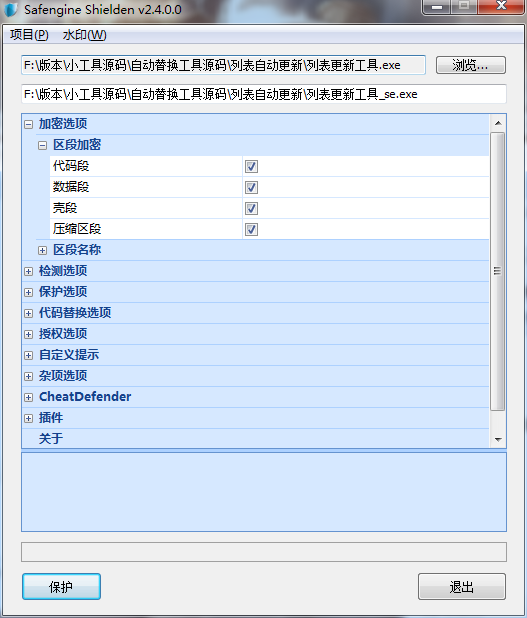Image resolution: width=527 pixels, height=618 pixels.
Task: Expand the 插件 section
Action: coord(28,418)
